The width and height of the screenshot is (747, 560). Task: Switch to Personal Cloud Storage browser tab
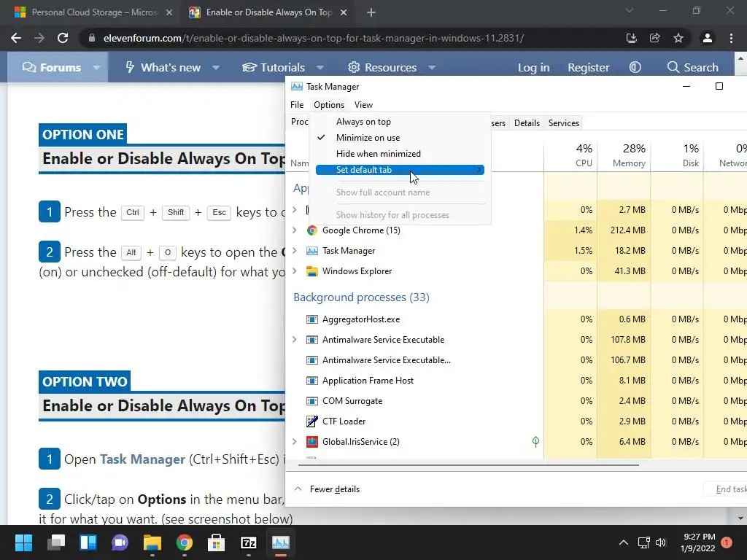point(93,12)
